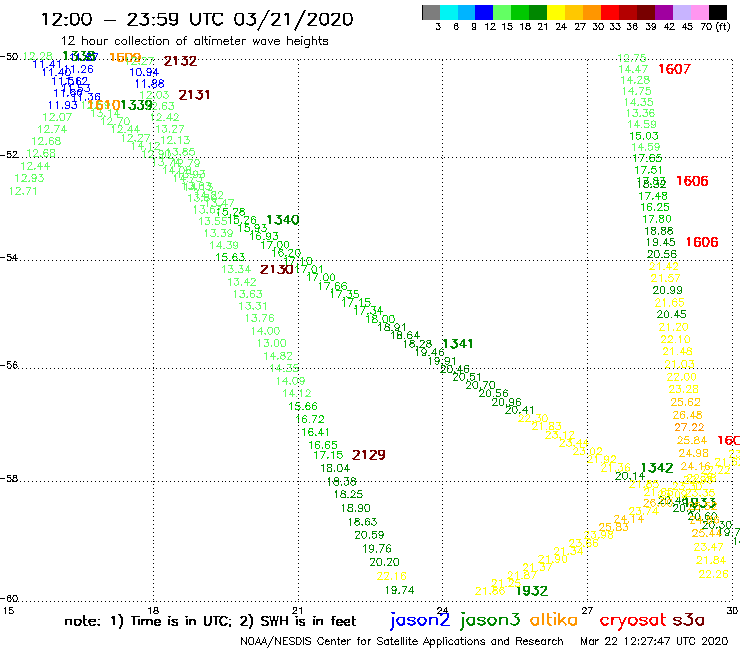The image size is (740, 650).
Task: Select the pink legend color swatch
Action: click(699, 12)
